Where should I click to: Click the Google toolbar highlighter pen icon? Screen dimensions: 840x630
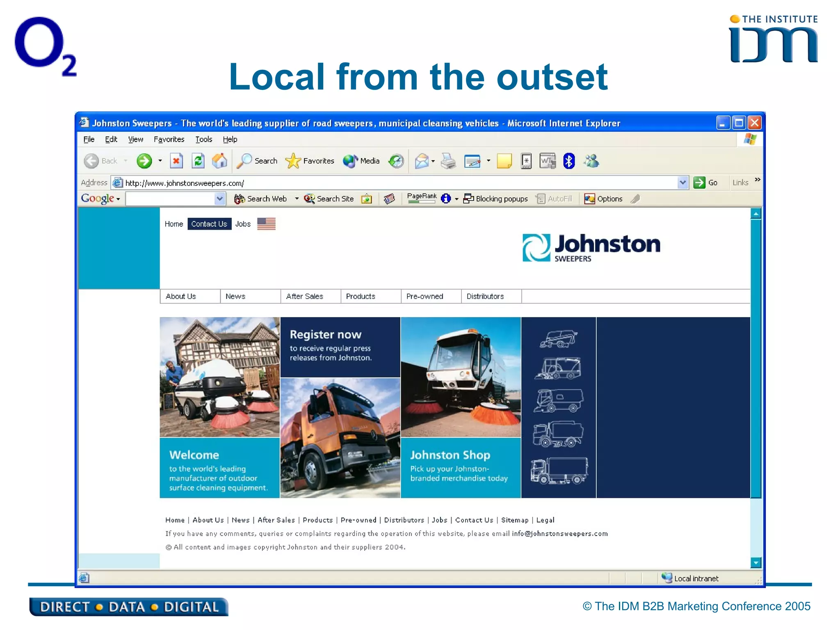tap(635, 199)
